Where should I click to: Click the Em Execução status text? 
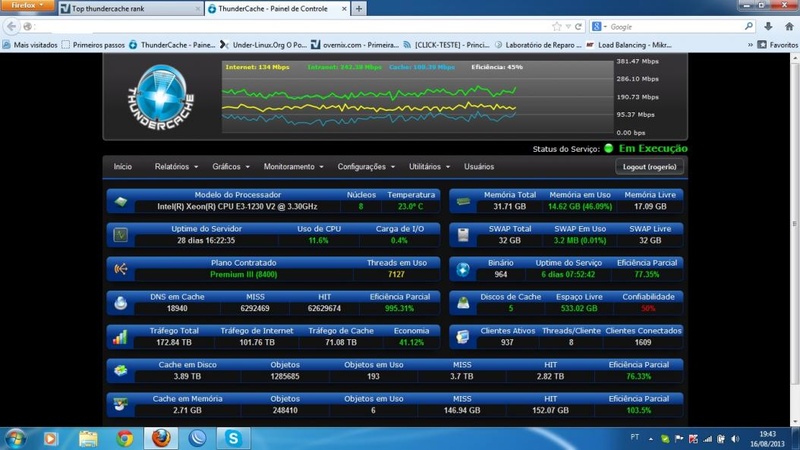tap(653, 148)
